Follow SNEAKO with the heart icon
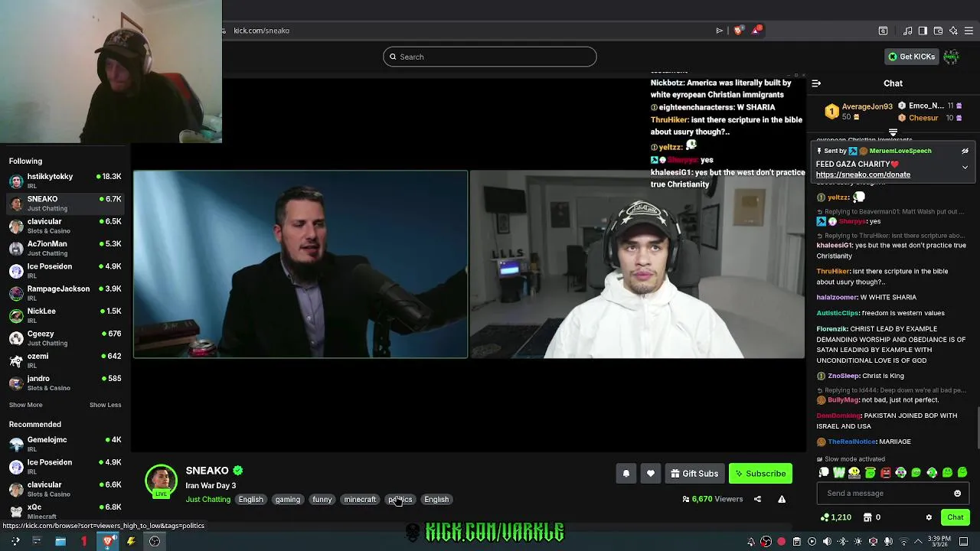 [651, 474]
